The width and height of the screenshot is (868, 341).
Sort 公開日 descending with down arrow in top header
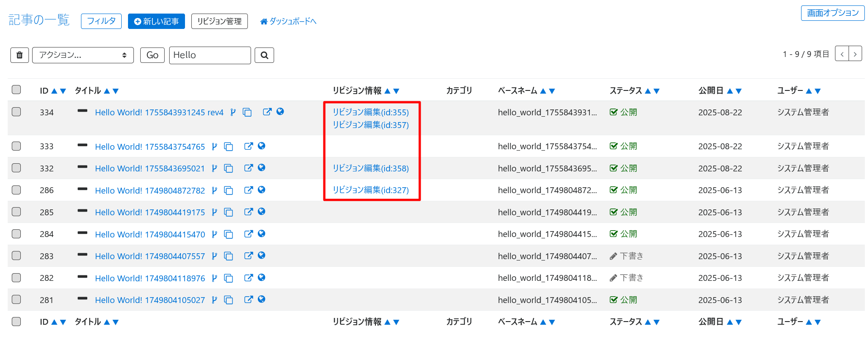pyautogui.click(x=739, y=91)
